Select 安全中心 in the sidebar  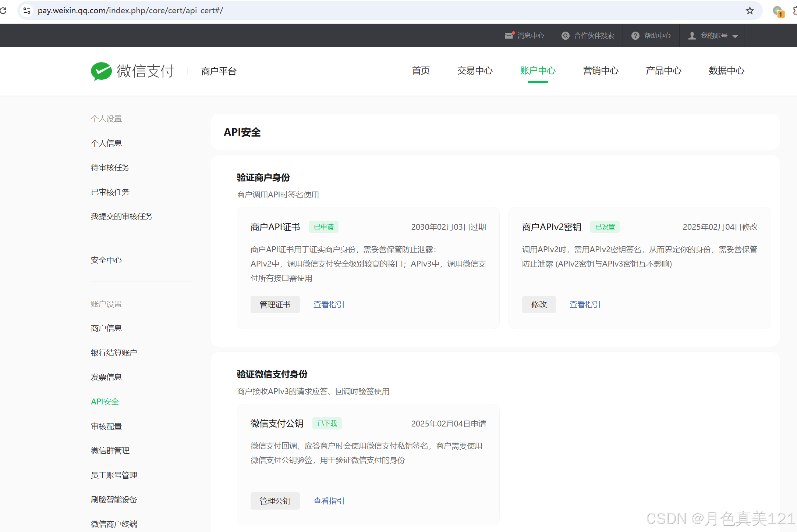(x=106, y=260)
